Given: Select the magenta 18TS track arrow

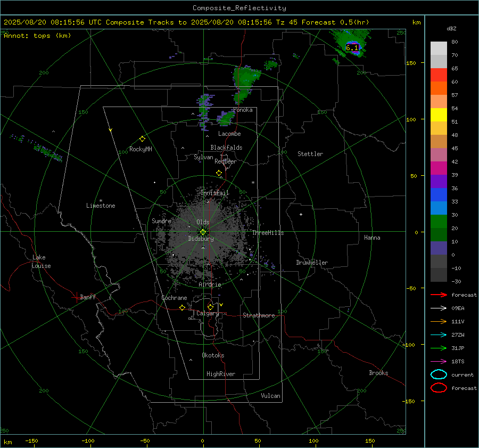Looking at the screenshot, I should [439, 362].
